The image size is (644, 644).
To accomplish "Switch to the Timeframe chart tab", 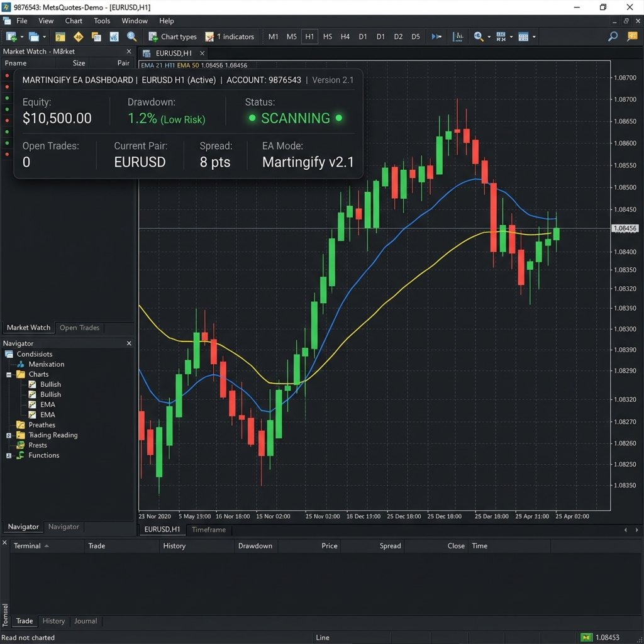I will [209, 530].
